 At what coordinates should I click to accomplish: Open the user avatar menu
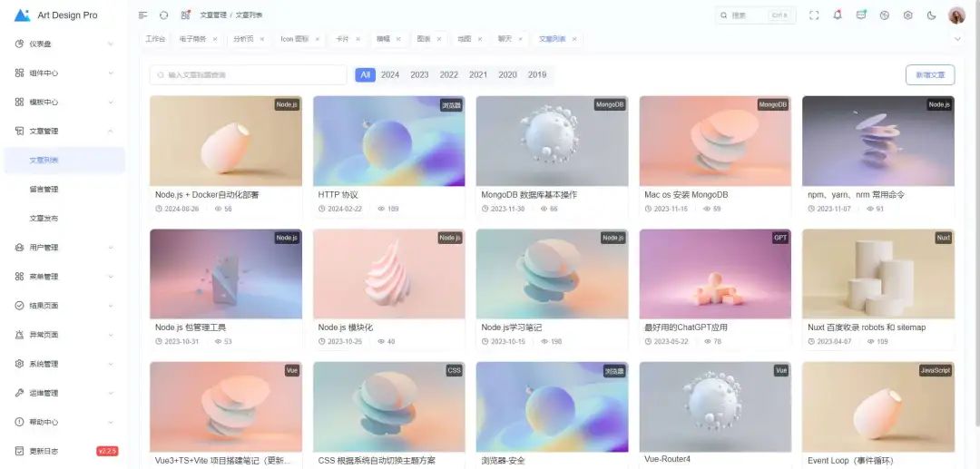click(x=956, y=15)
